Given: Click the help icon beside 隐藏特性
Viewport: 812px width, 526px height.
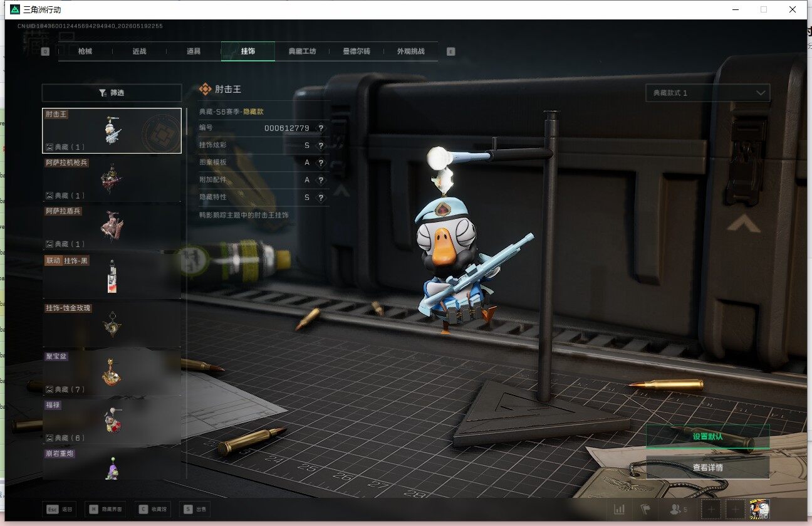Looking at the screenshot, I should coord(321,197).
